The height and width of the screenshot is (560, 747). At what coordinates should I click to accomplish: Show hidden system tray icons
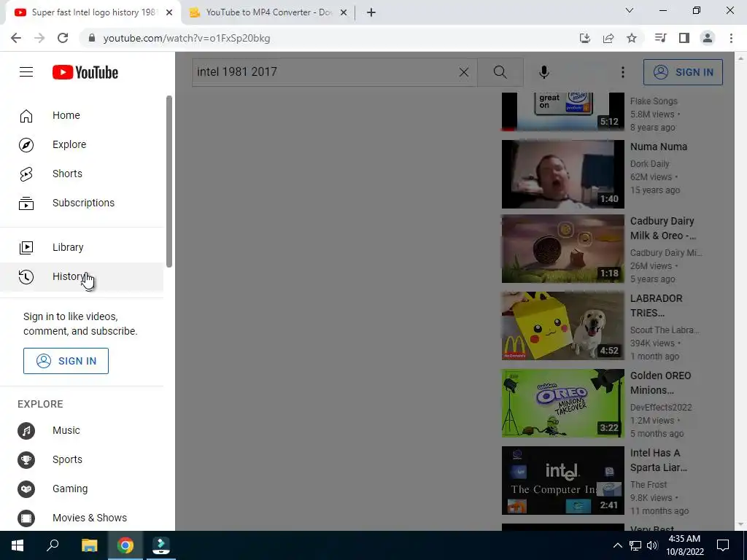pos(617,545)
